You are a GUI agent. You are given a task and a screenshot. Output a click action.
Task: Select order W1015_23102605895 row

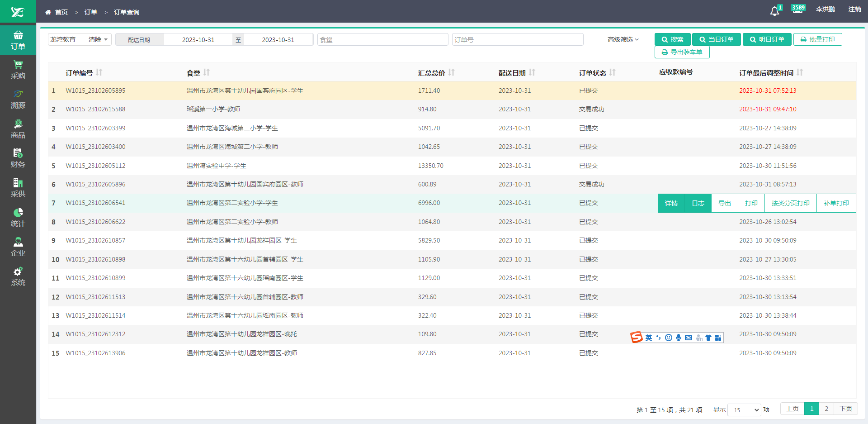pos(452,91)
